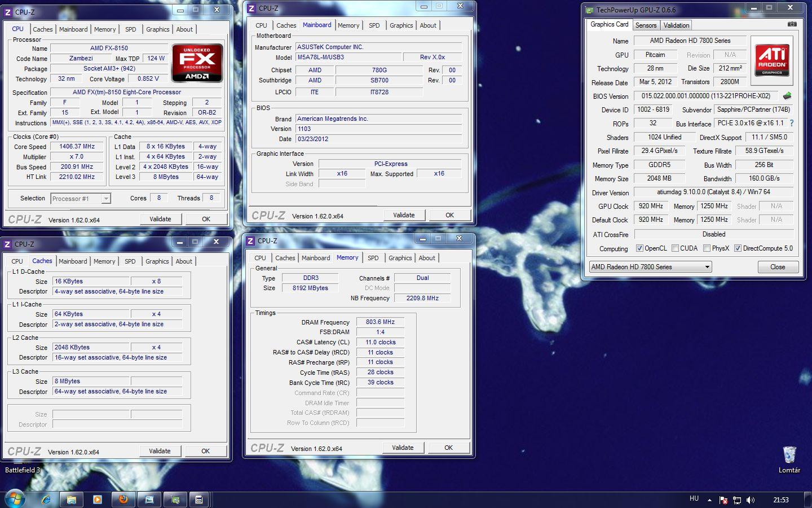Viewport: 812px width, 508px height.
Task: Click Instructions field listing MMX(+), SSE
Action: tap(137, 122)
